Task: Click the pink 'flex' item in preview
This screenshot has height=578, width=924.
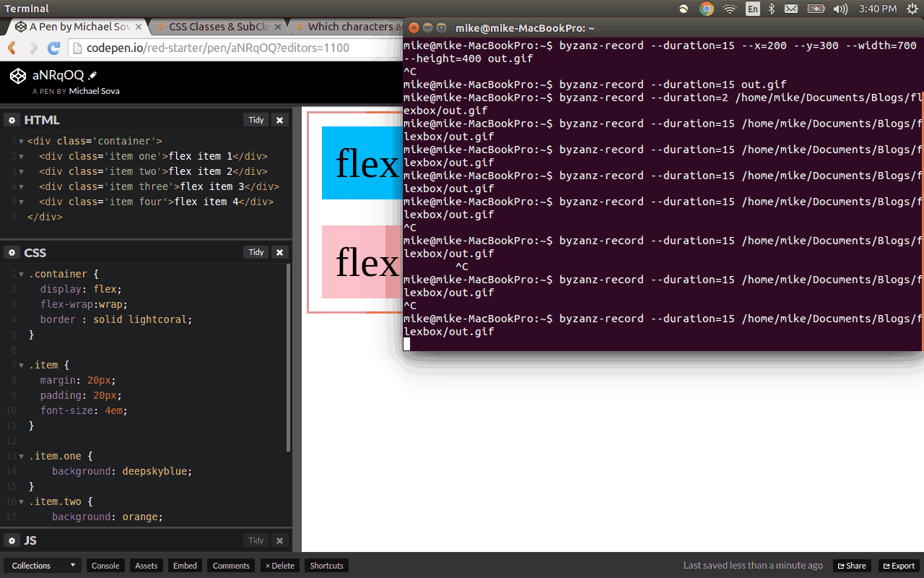Action: pyautogui.click(x=362, y=262)
